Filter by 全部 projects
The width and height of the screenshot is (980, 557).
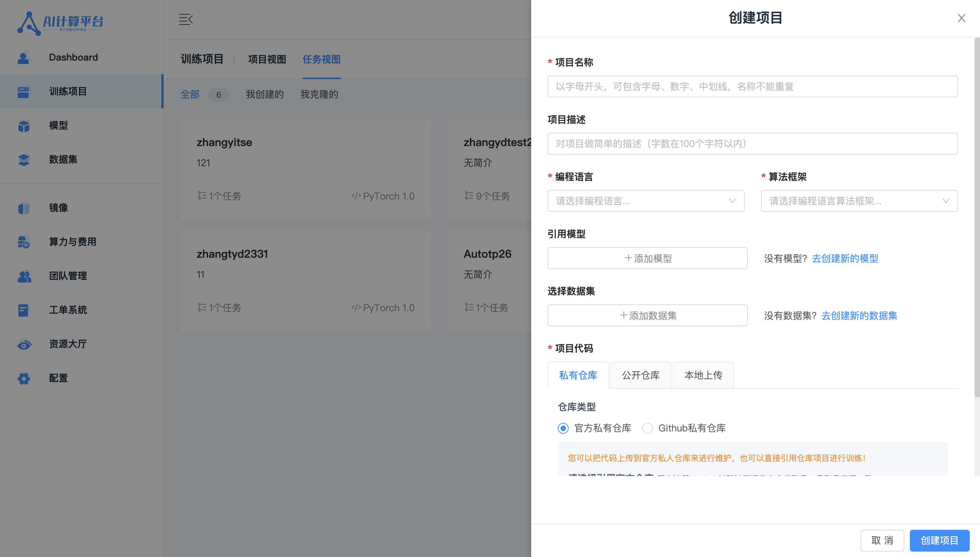pyautogui.click(x=190, y=95)
